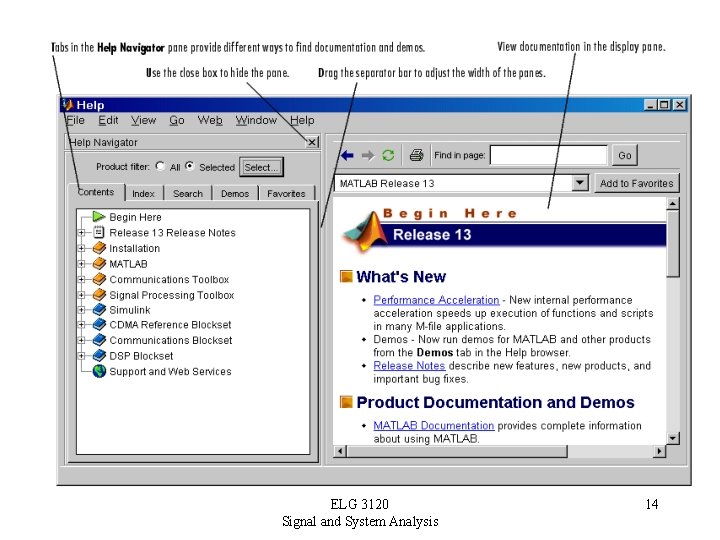
Task: Reload page with green refresh icon
Action: [x=388, y=156]
